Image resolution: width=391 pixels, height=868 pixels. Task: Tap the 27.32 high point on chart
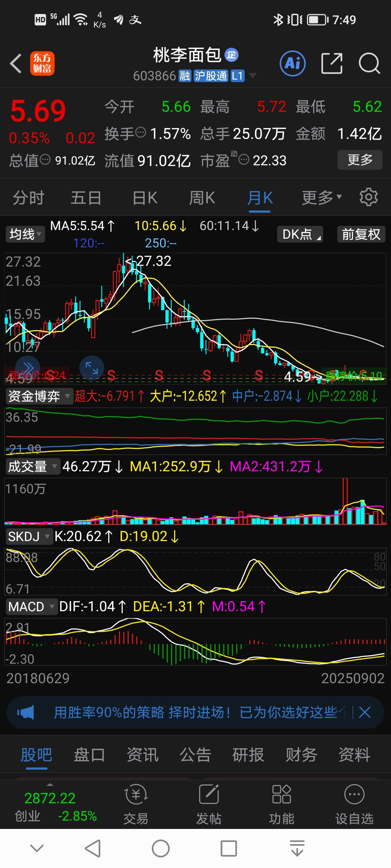(x=148, y=261)
